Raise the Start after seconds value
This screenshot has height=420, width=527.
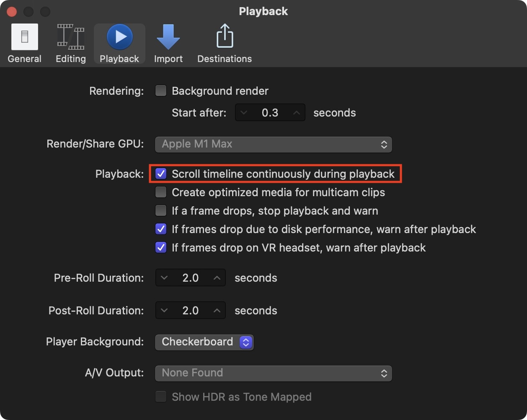tap(296, 112)
